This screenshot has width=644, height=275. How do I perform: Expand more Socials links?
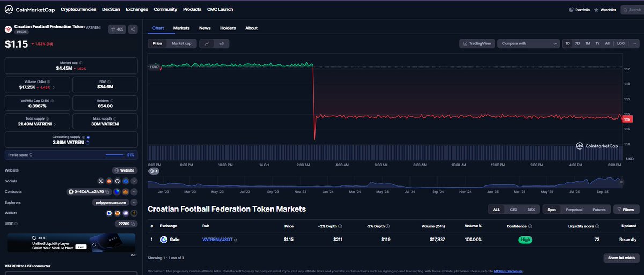[134, 181]
